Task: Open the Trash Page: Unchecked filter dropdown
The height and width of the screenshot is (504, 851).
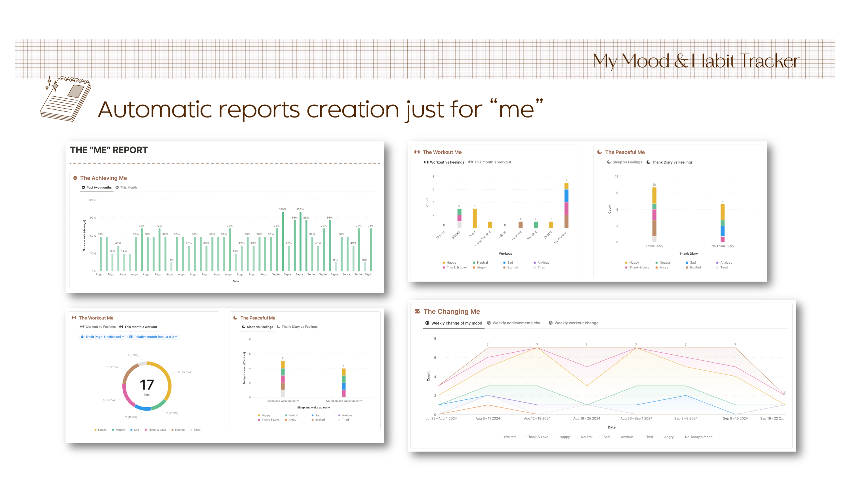Action: 102,337
